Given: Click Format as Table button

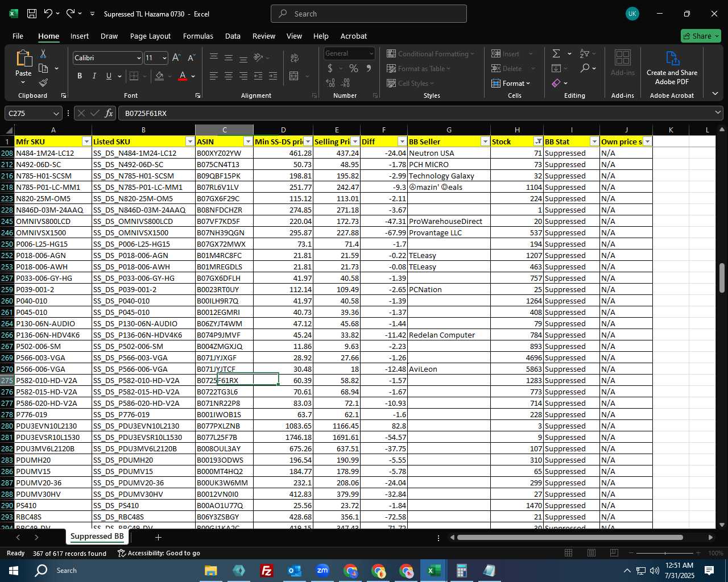Looking at the screenshot, I should pyautogui.click(x=419, y=68).
